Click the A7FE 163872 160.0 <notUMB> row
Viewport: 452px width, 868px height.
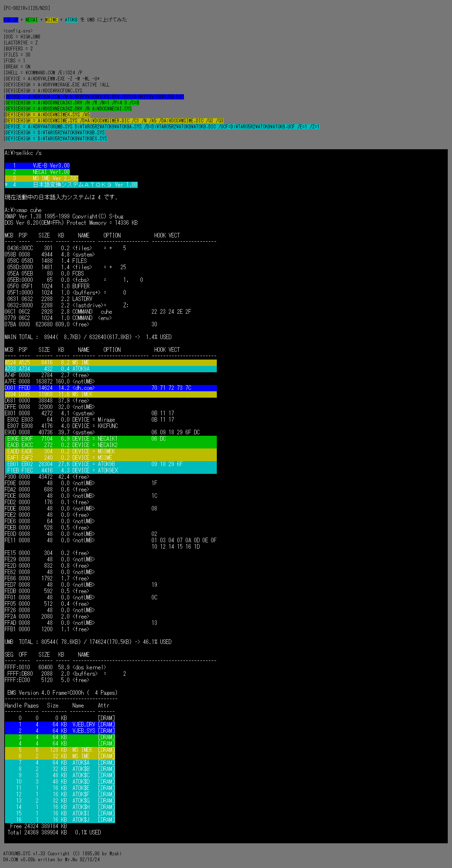50,382
